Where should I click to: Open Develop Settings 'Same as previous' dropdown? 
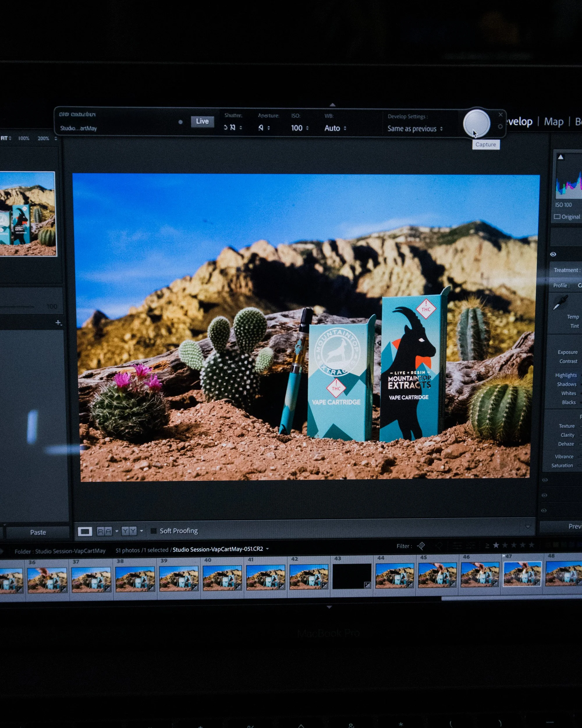coord(415,129)
